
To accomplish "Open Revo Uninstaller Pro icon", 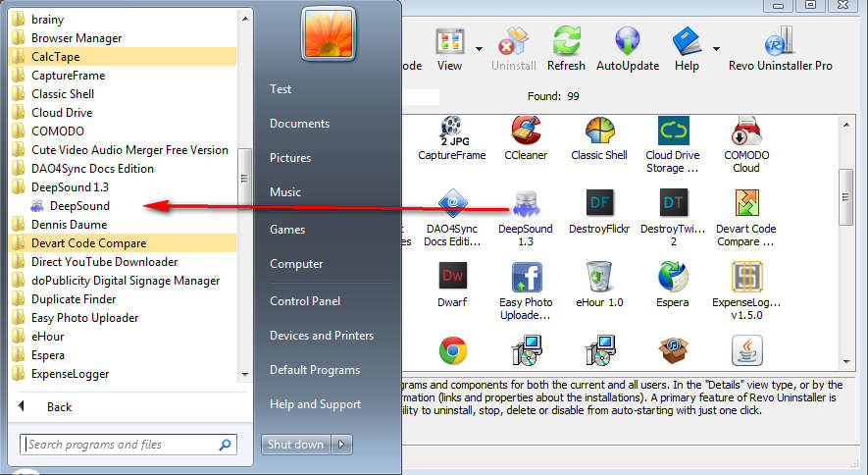I will 780,41.
